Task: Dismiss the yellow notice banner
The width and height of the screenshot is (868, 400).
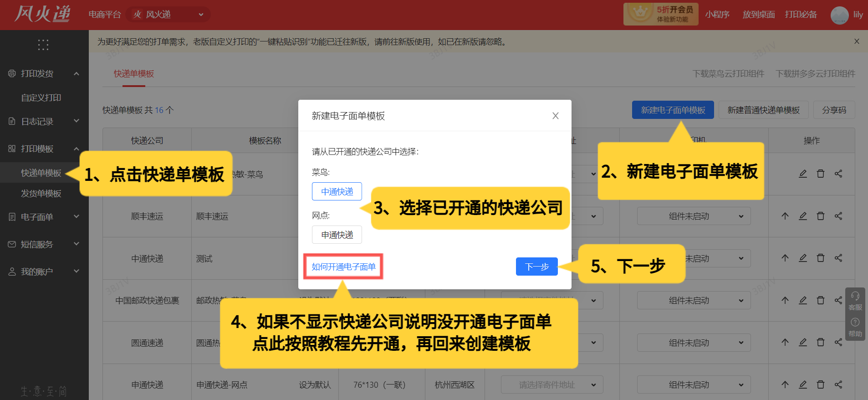Action: [x=857, y=41]
